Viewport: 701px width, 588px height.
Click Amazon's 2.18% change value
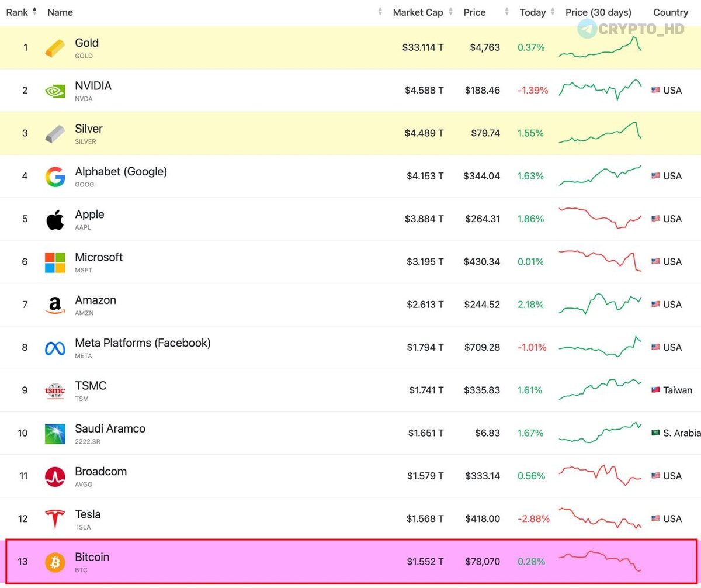(530, 305)
